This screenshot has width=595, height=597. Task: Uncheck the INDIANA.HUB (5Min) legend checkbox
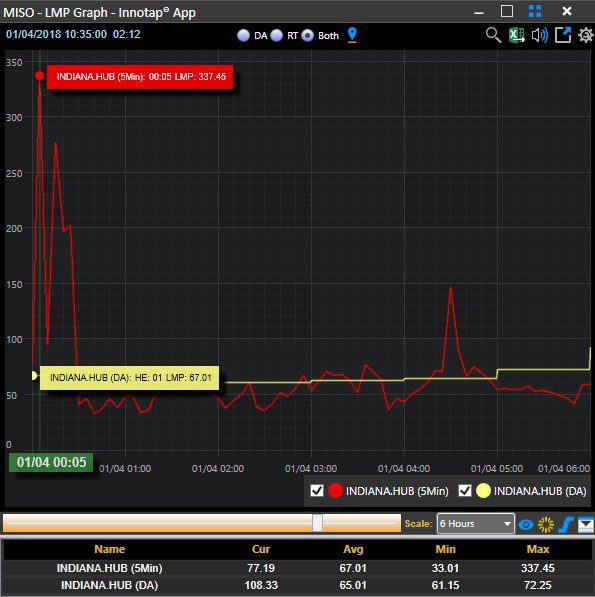pos(317,490)
